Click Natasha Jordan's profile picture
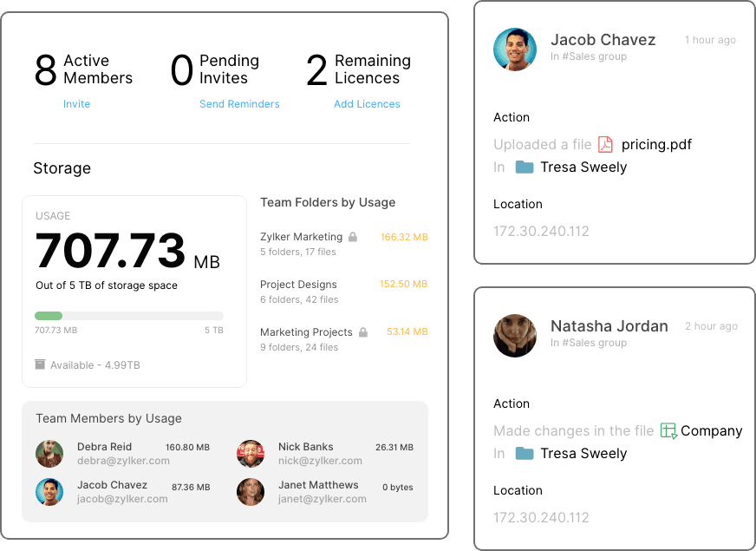 click(x=515, y=336)
